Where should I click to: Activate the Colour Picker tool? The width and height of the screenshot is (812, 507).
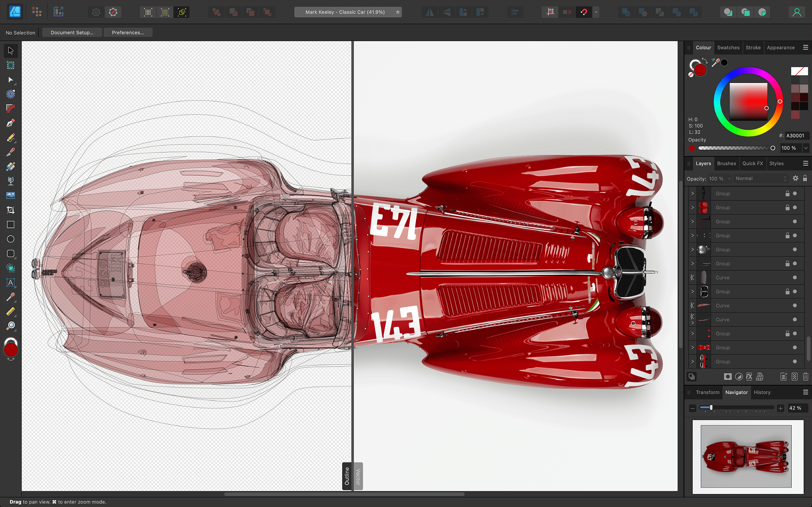click(10, 298)
